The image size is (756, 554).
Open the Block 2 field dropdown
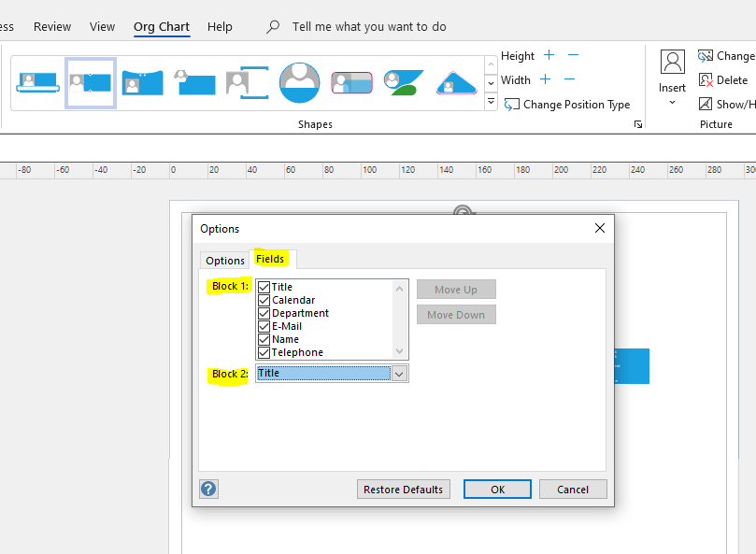399,373
